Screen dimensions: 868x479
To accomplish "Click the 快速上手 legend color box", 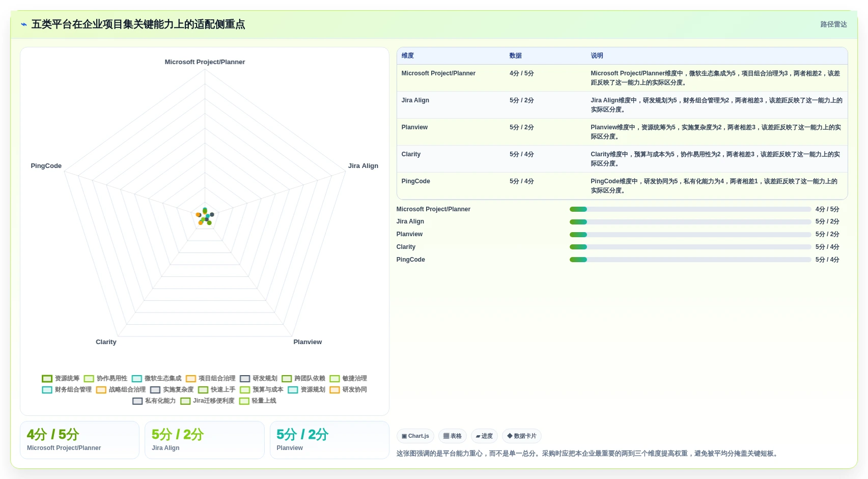I will pos(203,390).
